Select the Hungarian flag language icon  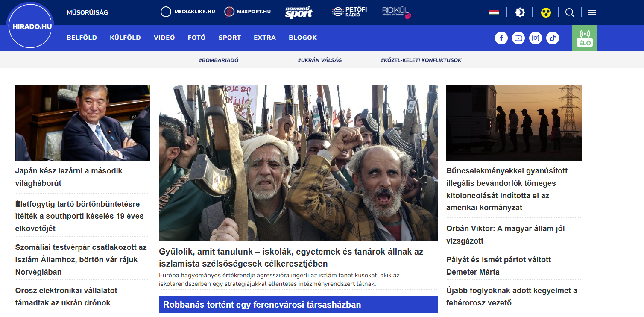tap(494, 12)
